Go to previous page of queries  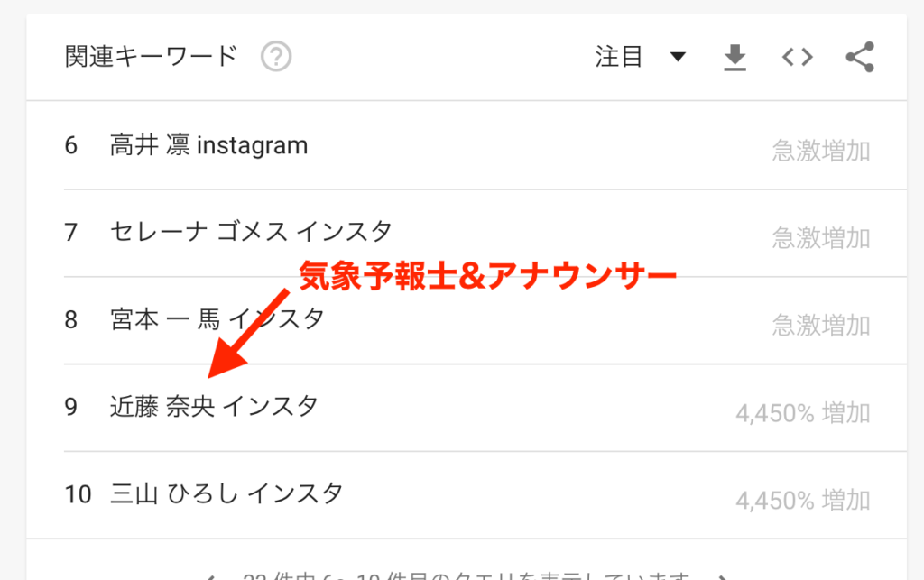click(209, 577)
